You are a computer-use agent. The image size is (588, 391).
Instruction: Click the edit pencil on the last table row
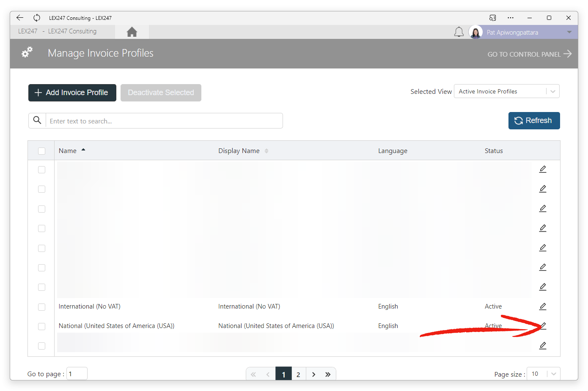(x=543, y=346)
